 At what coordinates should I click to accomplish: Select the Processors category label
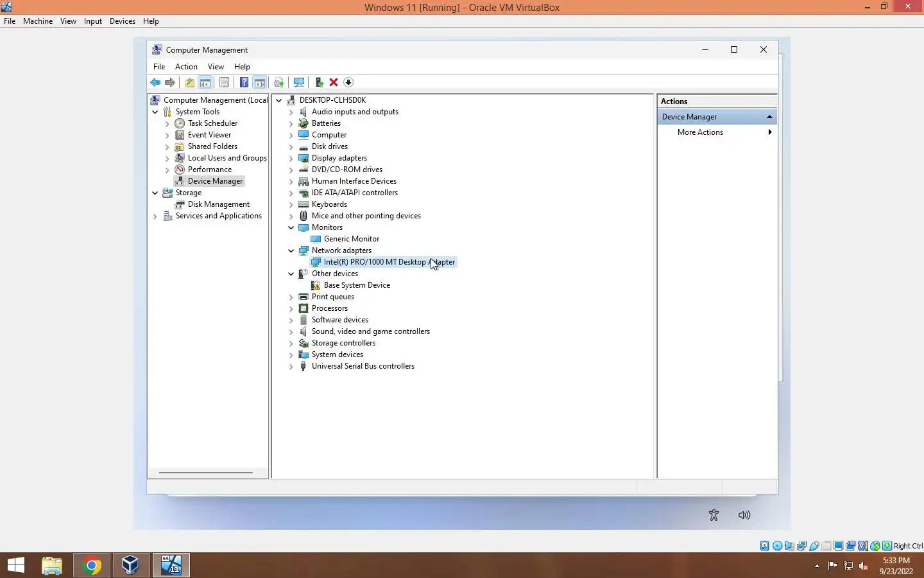330,308
